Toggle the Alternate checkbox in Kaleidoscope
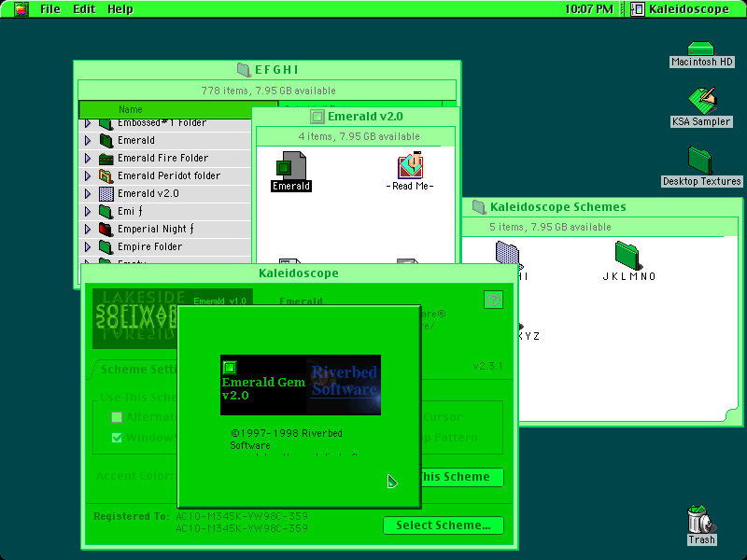Image resolution: width=747 pixels, height=560 pixels. click(x=117, y=417)
